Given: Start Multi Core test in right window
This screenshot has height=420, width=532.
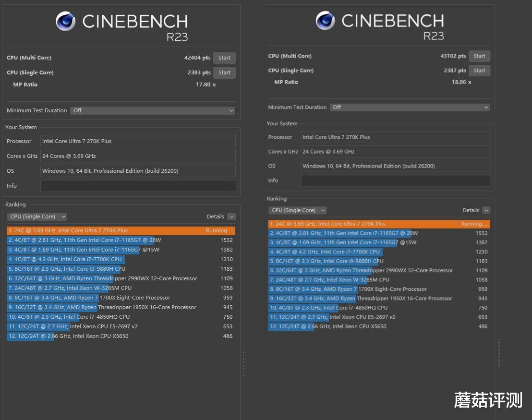Looking at the screenshot, I should (x=479, y=56).
